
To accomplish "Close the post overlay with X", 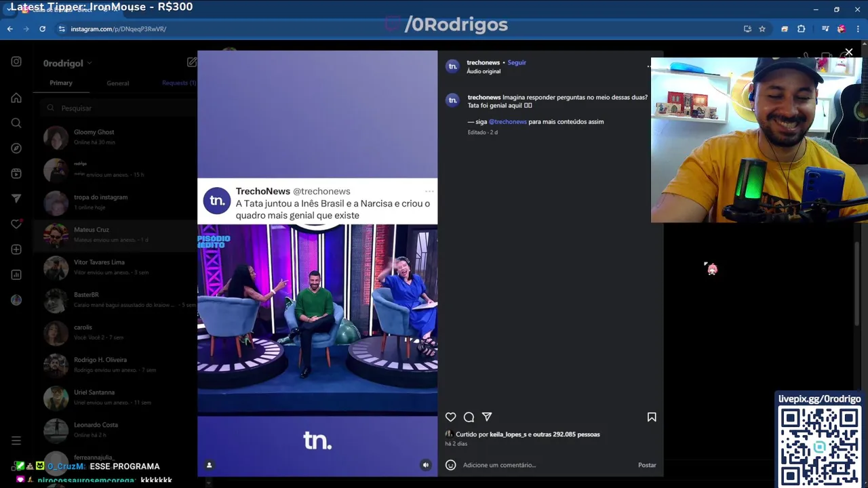I will (x=848, y=52).
